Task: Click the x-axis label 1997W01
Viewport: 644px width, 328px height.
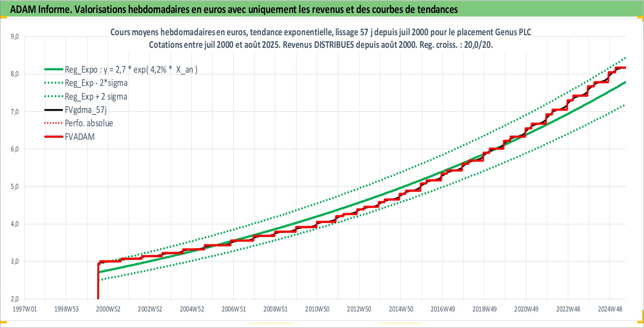Action: [x=25, y=309]
